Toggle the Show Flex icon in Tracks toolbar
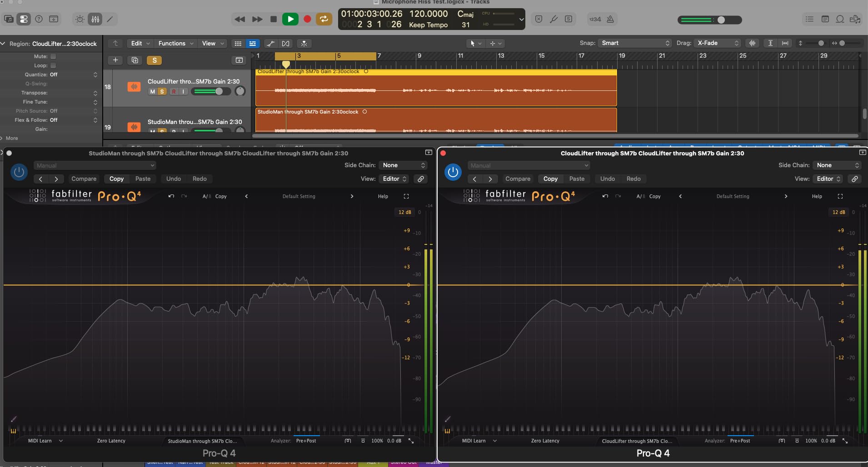 click(x=285, y=44)
